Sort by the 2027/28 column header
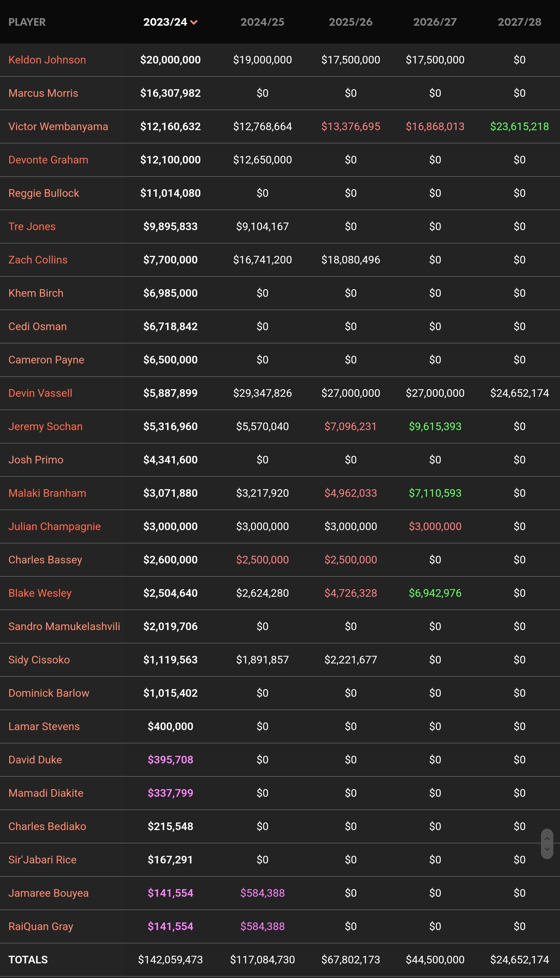This screenshot has height=978, width=560. point(519,22)
